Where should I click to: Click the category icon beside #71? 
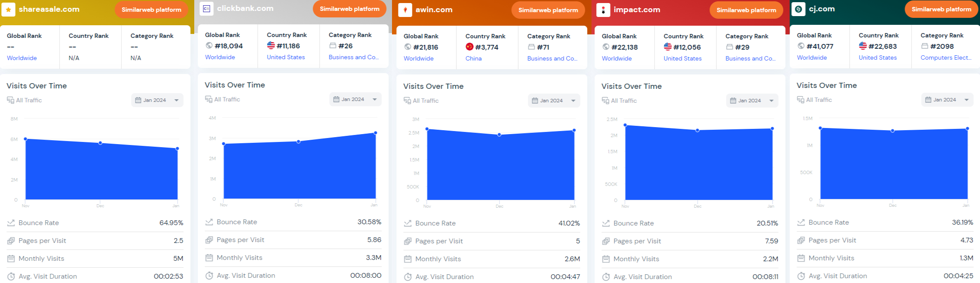coord(531,47)
